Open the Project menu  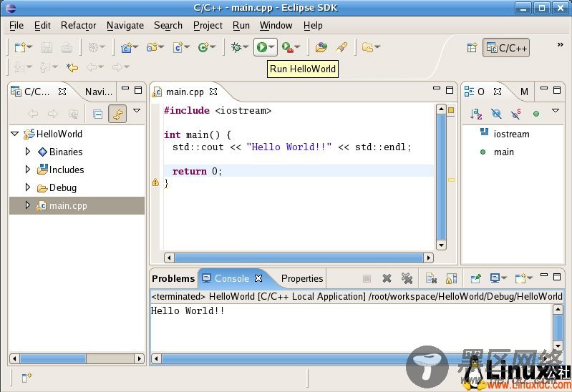208,26
